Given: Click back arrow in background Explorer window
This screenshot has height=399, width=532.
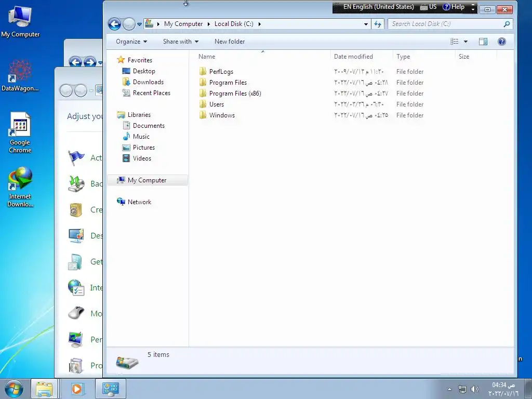Looking at the screenshot, I should click(75, 62).
